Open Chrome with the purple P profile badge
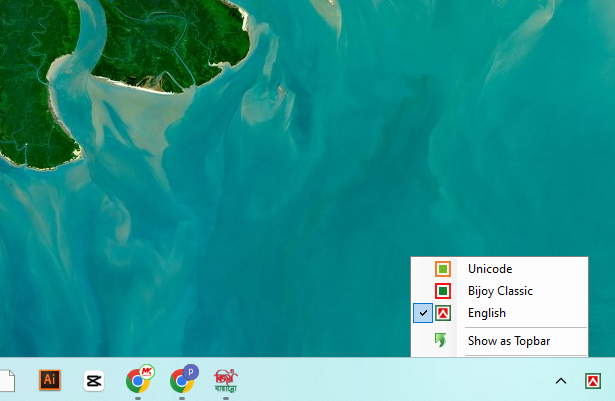The image size is (615, 401). pyautogui.click(x=183, y=379)
